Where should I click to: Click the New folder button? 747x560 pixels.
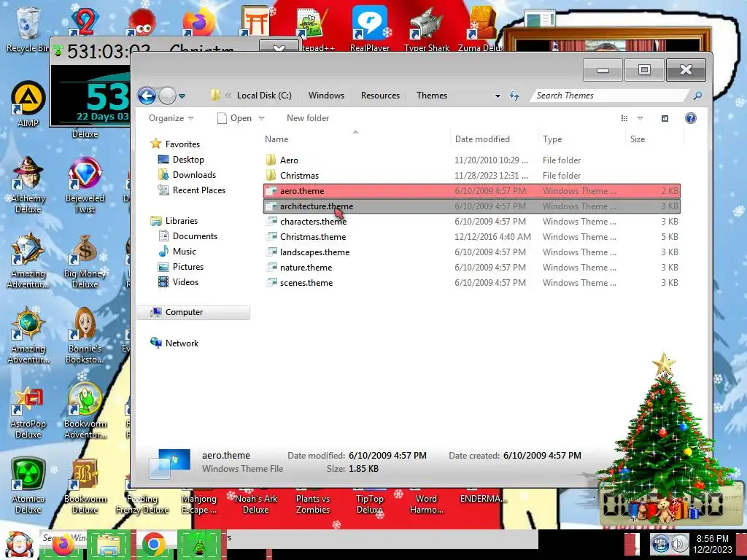pyautogui.click(x=308, y=118)
